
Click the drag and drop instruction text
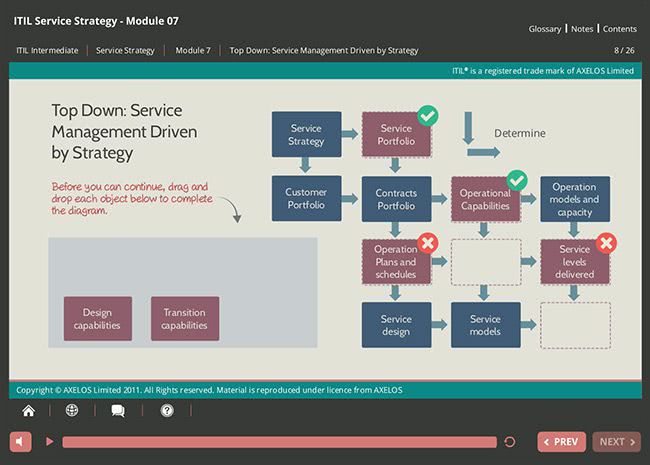tap(132, 199)
